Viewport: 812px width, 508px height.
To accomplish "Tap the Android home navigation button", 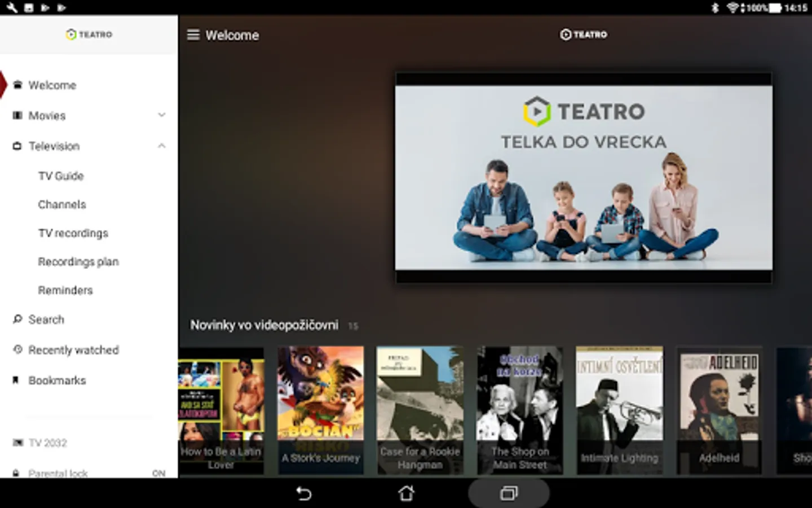I will click(x=406, y=494).
